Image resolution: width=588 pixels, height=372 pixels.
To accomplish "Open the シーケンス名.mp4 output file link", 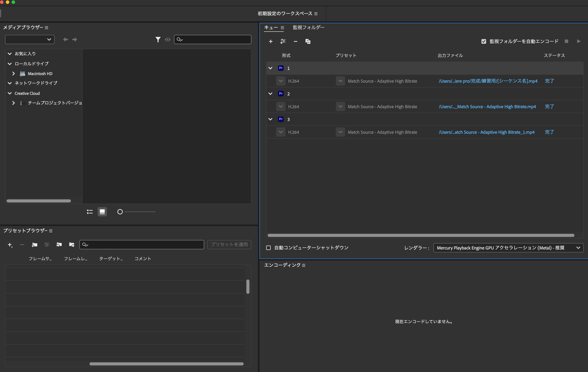I will pyautogui.click(x=488, y=81).
